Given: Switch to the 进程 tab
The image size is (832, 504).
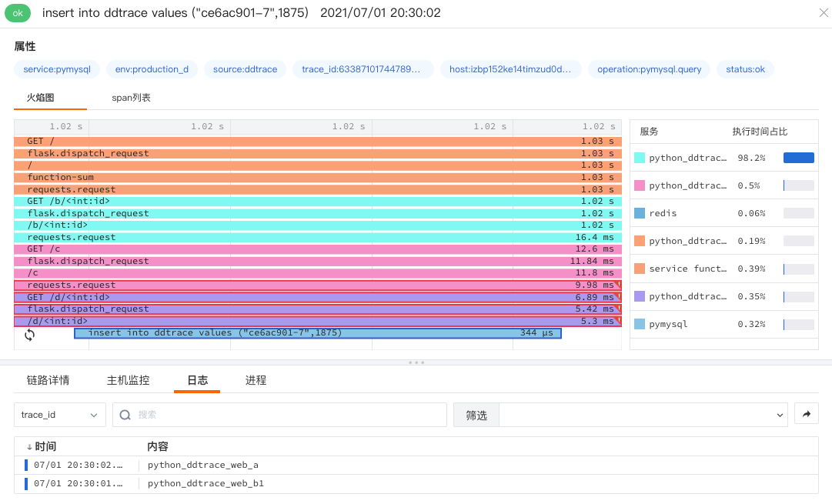Looking at the screenshot, I should (x=256, y=380).
